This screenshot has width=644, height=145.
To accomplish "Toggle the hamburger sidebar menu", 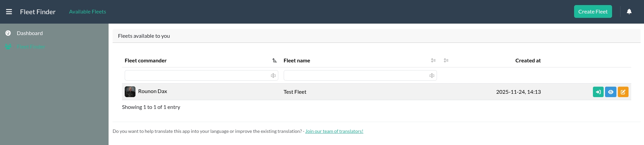I will [x=9, y=12].
